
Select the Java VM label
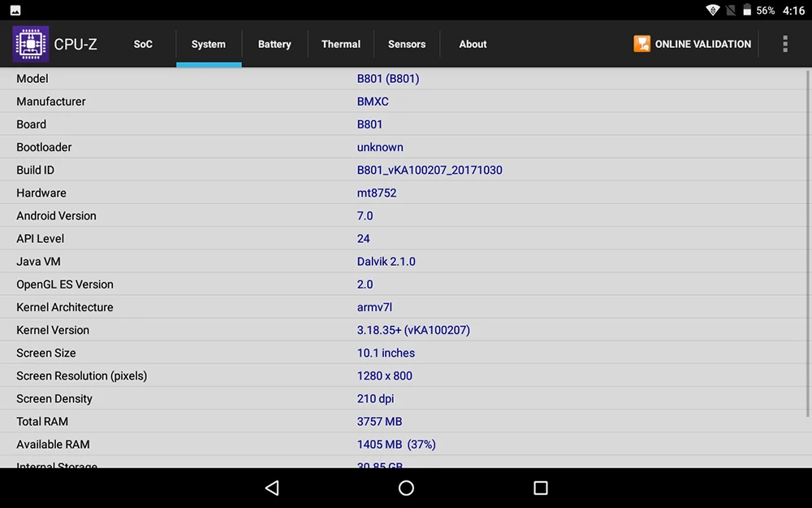tap(38, 261)
